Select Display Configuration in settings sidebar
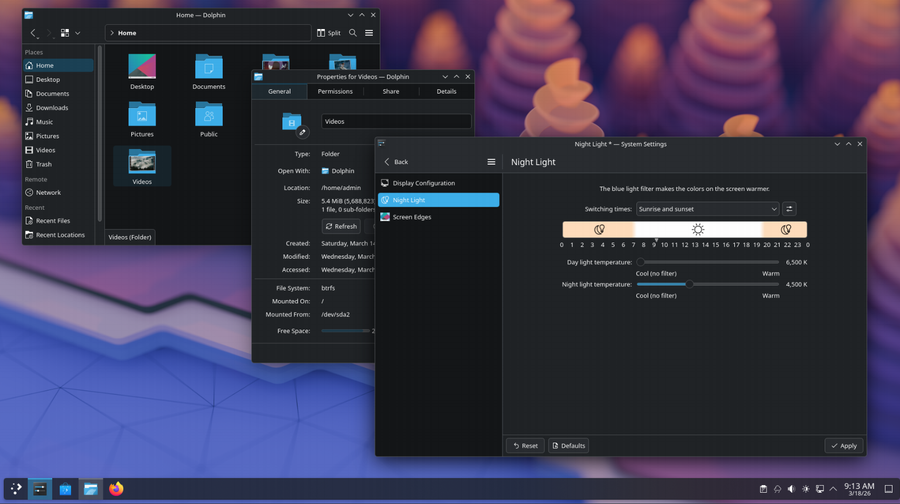The height and width of the screenshot is (504, 900). point(439,183)
